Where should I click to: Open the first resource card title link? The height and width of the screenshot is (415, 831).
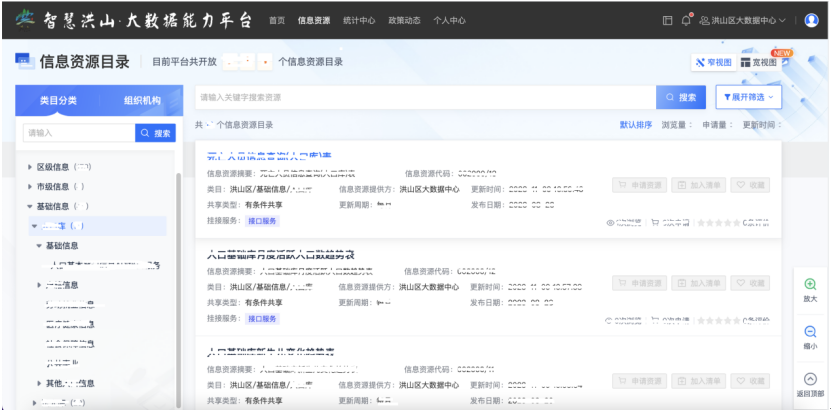pos(269,156)
